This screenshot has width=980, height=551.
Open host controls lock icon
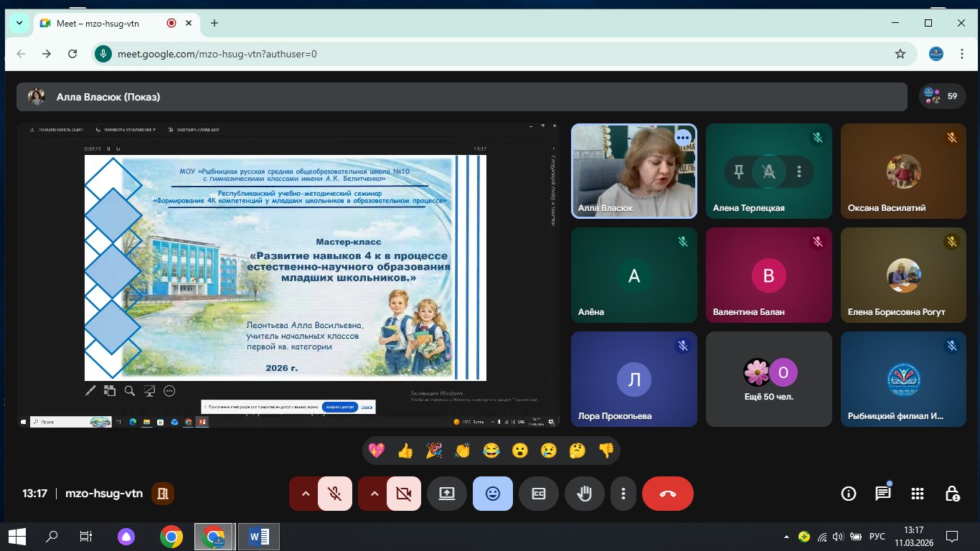pos(952,494)
